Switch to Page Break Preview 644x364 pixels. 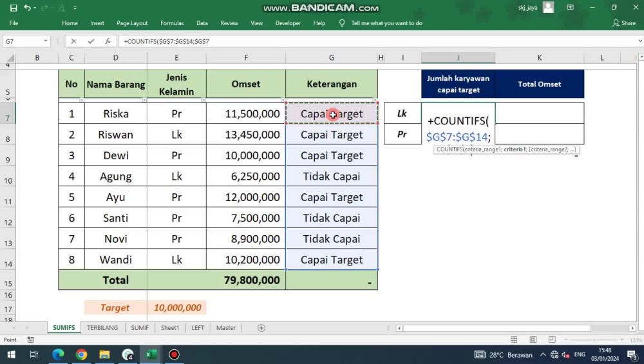tap(552, 340)
